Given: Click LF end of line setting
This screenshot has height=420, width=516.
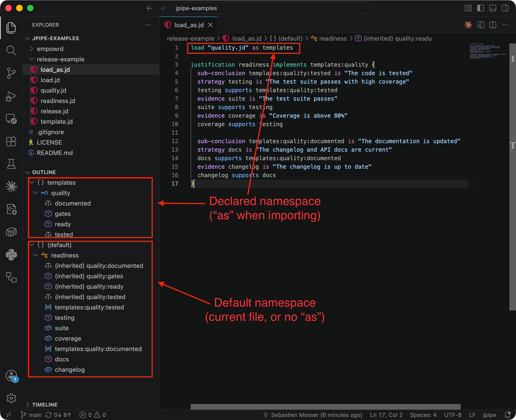Looking at the screenshot, I should pos(472,415).
